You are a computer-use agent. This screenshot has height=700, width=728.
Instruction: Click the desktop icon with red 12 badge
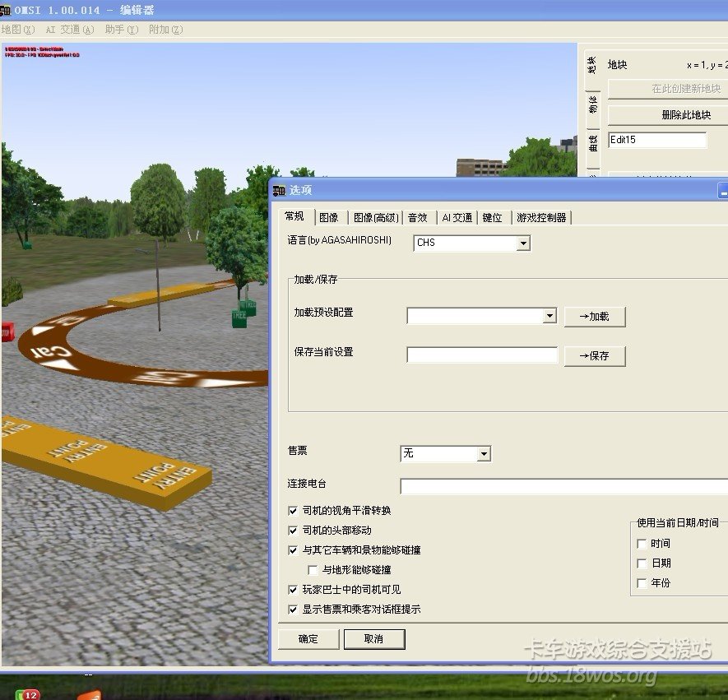point(27,694)
